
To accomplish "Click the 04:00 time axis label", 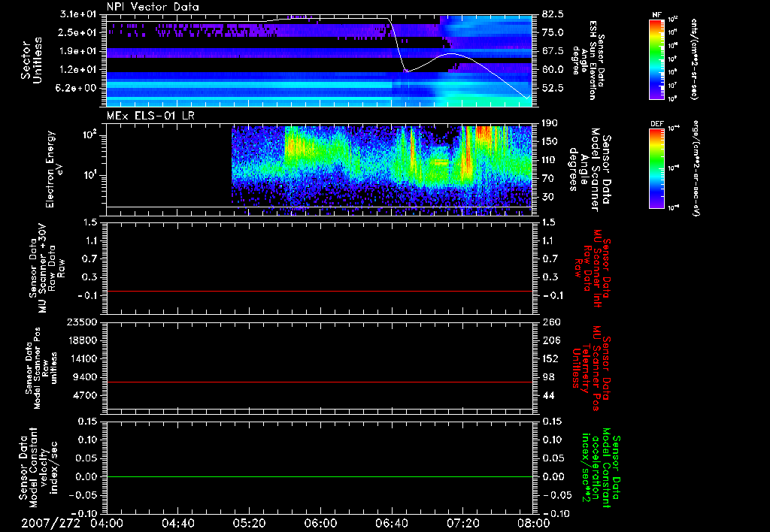I will pos(107,523).
